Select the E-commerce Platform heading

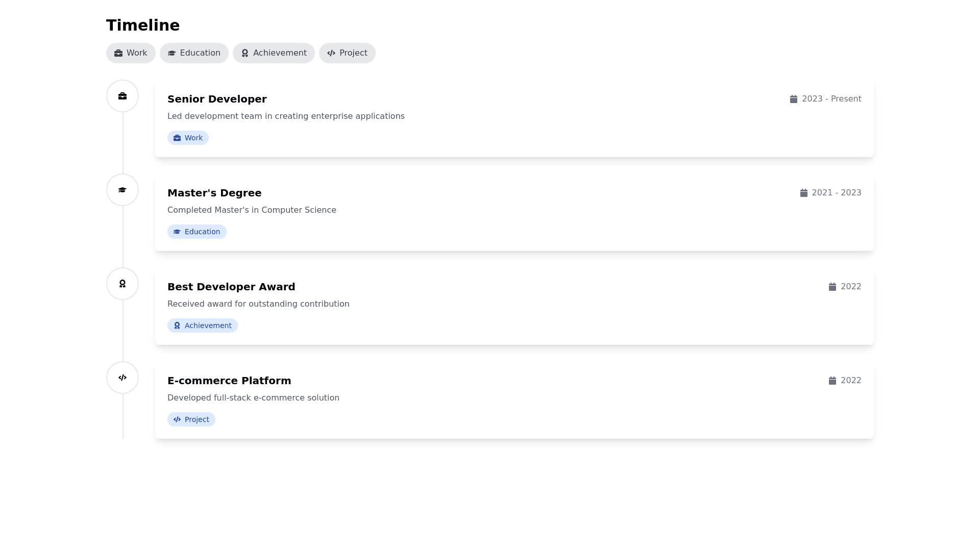point(229,381)
